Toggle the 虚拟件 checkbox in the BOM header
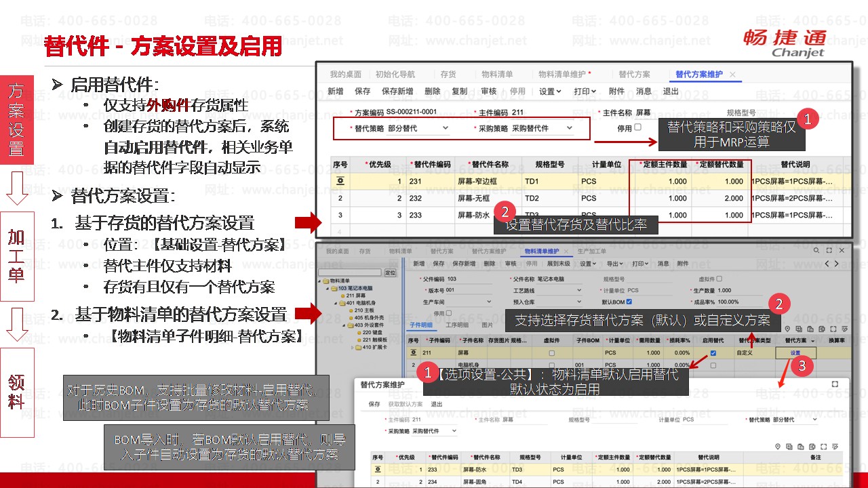Viewport: 868px width, 488px height. point(719,278)
